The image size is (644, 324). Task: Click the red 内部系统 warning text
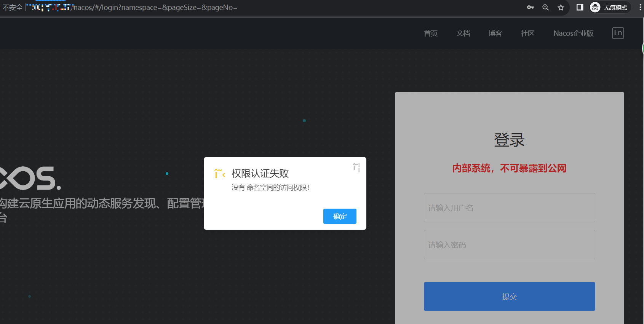[509, 168]
